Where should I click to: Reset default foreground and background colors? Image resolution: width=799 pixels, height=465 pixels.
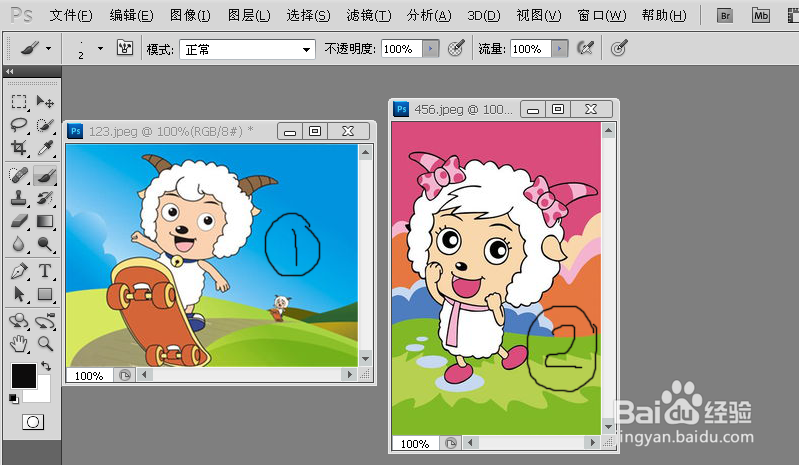click(14, 399)
